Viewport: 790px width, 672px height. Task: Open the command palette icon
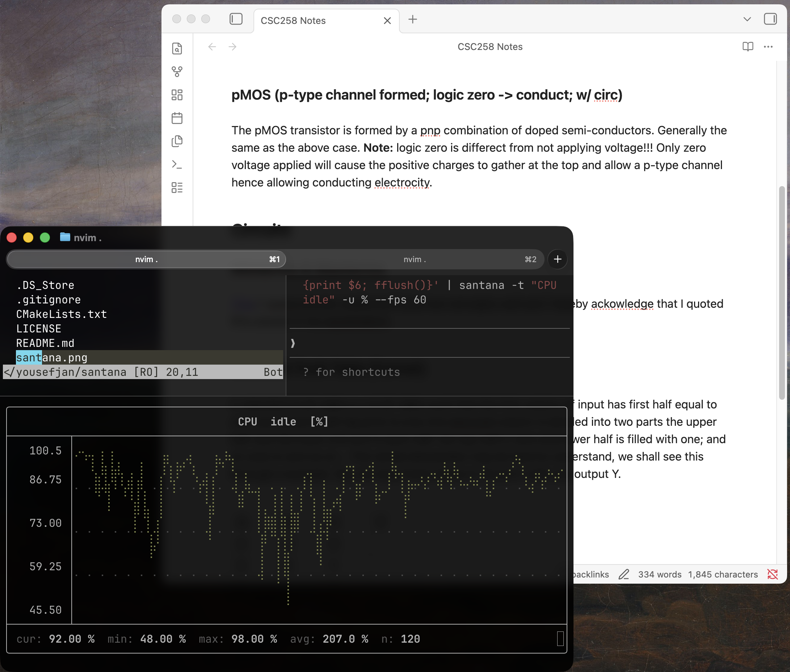[177, 164]
